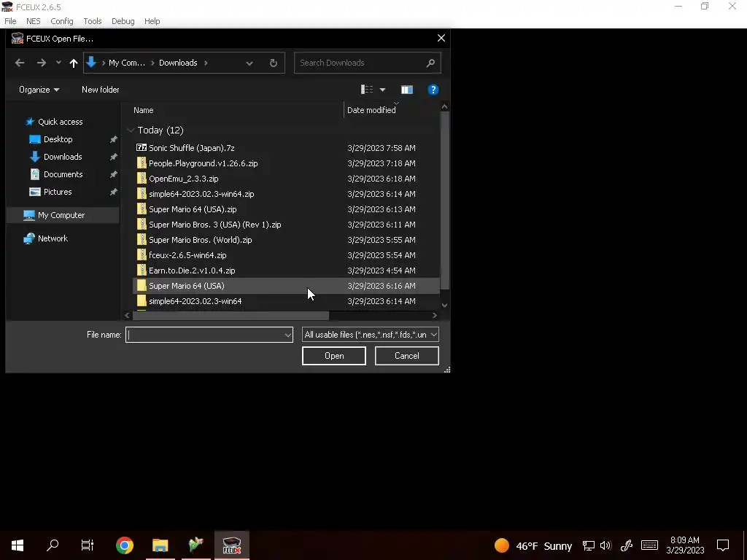Expand the File name dropdown arrow
747x560 pixels.
pyautogui.click(x=287, y=335)
